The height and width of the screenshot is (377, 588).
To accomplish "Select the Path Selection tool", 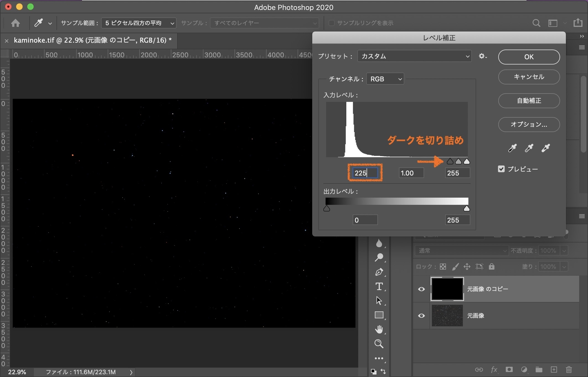I will tap(379, 301).
